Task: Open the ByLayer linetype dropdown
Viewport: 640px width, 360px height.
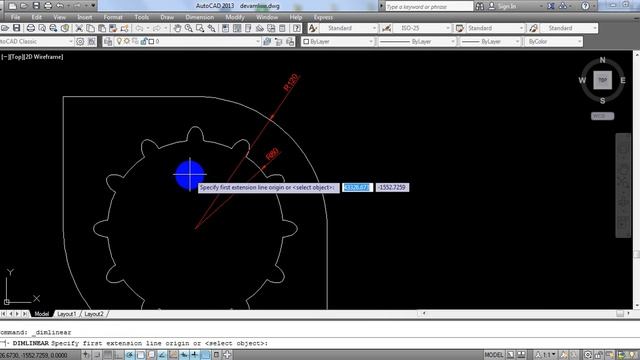Action: pos(417,41)
